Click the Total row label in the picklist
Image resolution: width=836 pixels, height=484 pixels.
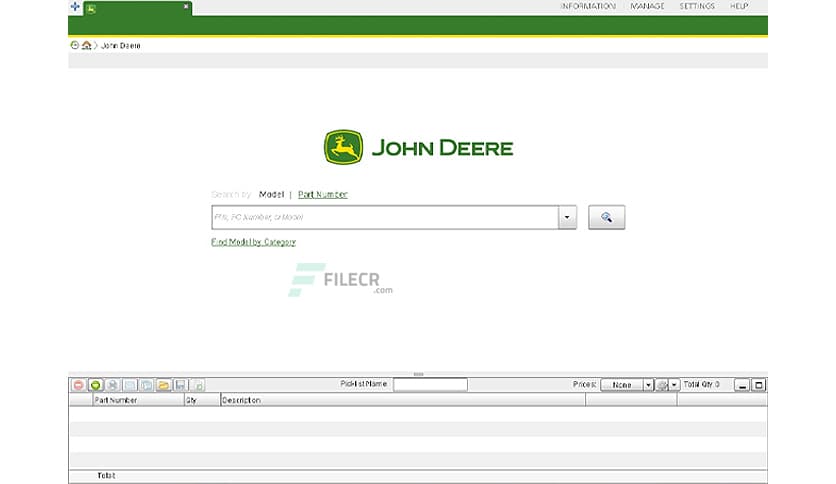(x=106, y=475)
